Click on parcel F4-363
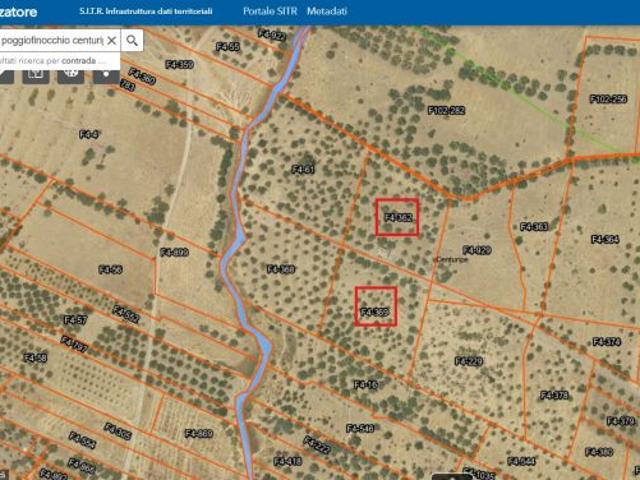This screenshot has height=480, width=640. pos(534,227)
